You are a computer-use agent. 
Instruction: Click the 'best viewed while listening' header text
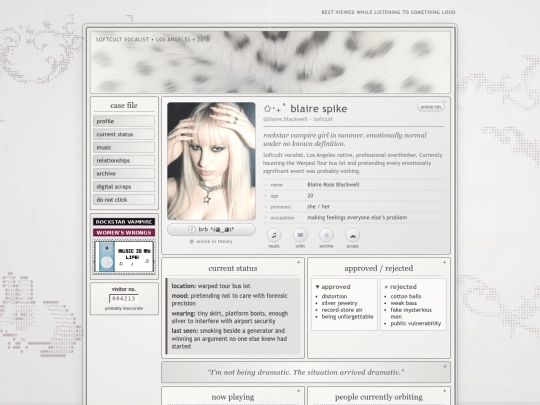[x=388, y=12]
